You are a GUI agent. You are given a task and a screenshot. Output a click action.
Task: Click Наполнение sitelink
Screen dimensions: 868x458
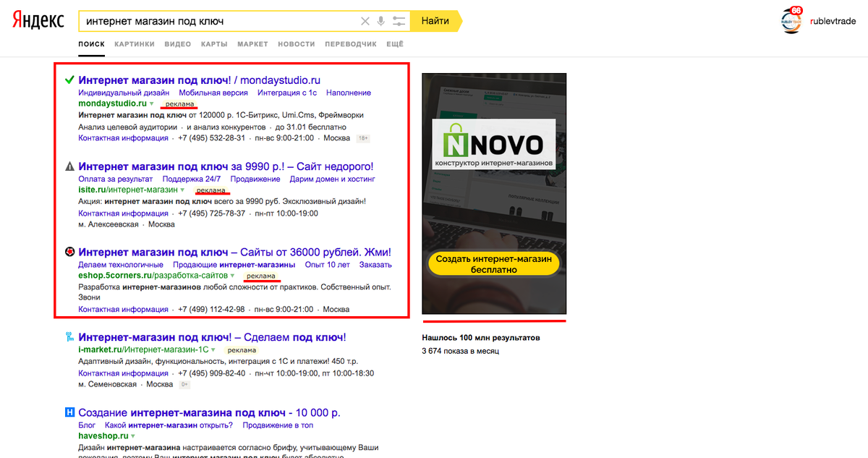[349, 93]
